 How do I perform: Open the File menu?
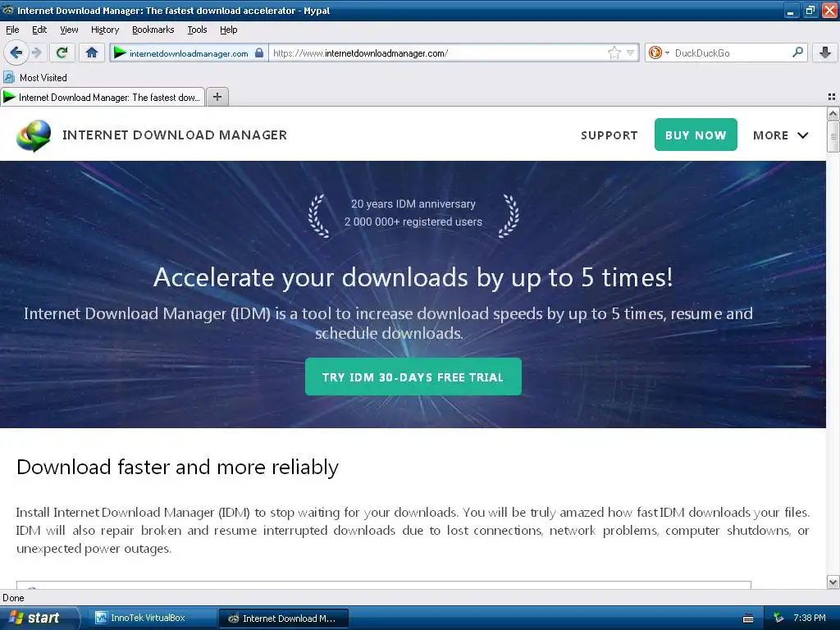pyautogui.click(x=12, y=30)
